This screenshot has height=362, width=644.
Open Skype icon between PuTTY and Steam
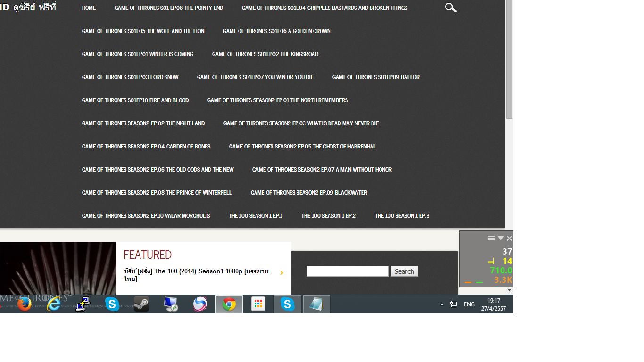[112, 304]
